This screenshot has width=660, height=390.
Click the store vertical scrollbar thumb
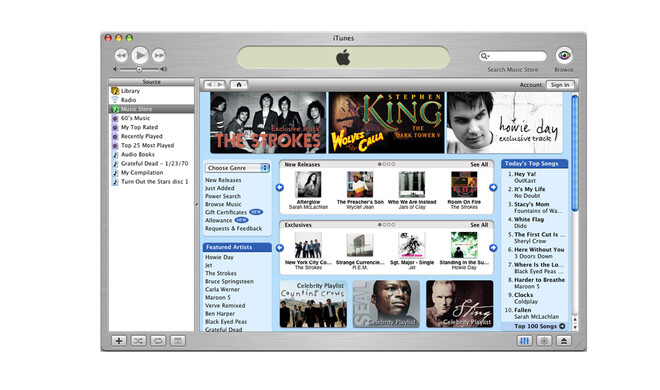pyautogui.click(x=575, y=153)
